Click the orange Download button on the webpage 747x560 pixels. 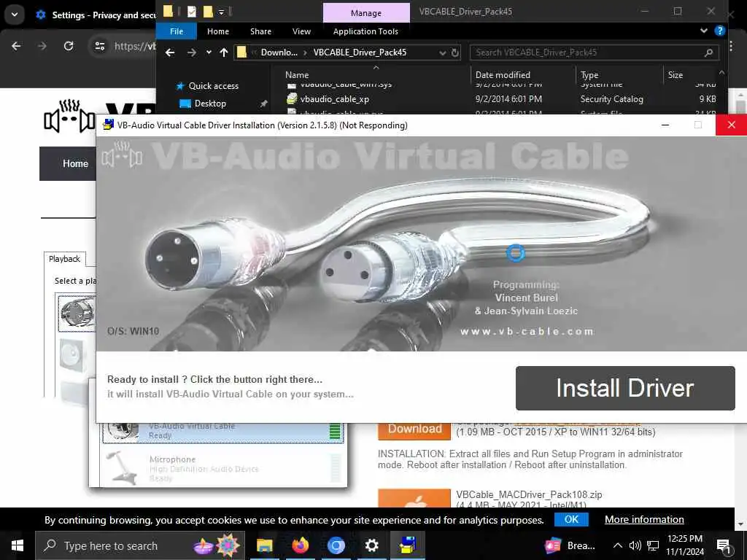(x=414, y=430)
